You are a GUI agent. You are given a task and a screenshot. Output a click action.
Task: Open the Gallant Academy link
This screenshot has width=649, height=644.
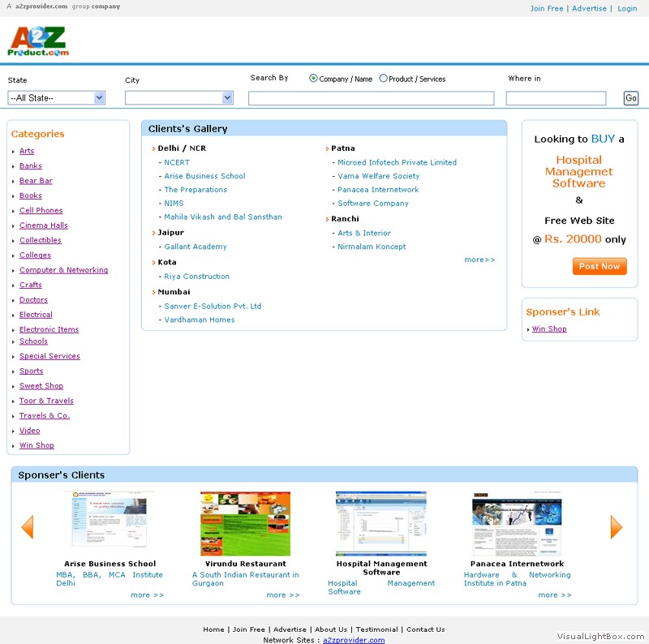[196, 247]
